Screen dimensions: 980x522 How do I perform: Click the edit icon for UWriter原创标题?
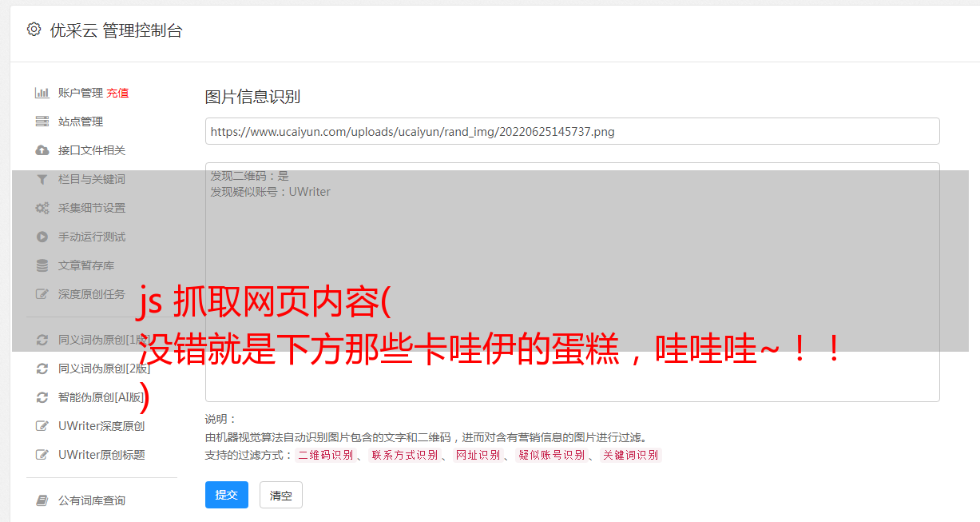pyautogui.click(x=42, y=455)
